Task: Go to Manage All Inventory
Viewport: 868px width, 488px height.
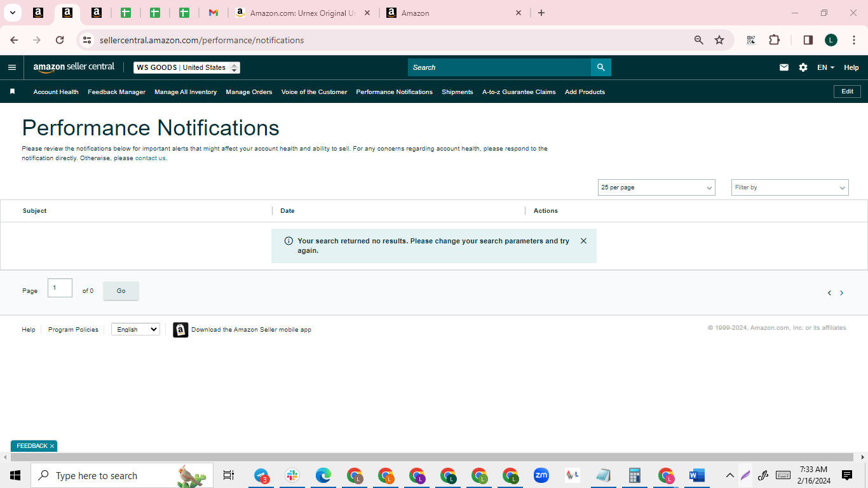Action: [186, 92]
